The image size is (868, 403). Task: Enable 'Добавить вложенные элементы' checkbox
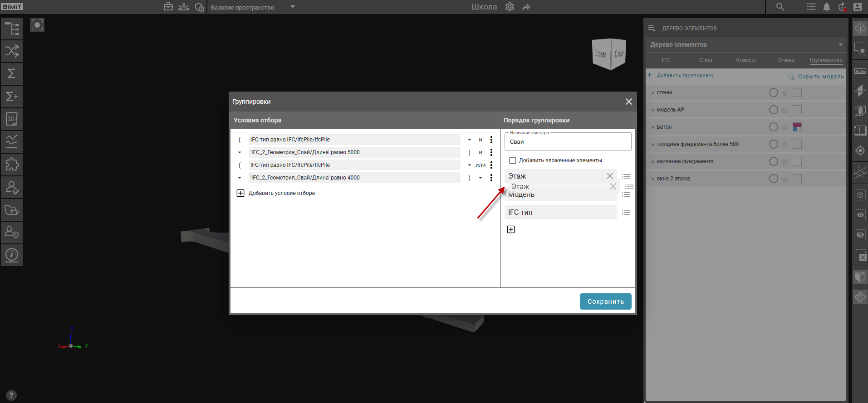513,160
